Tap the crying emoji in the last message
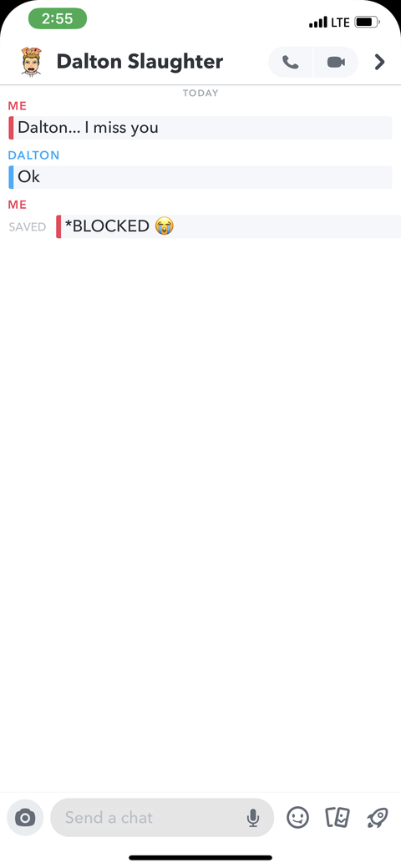The image size is (401, 868). 164,226
